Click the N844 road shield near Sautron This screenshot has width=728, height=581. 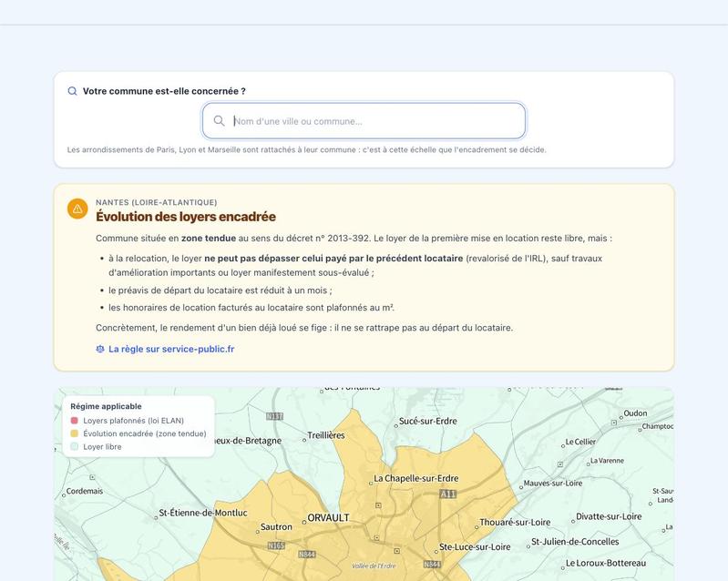[x=307, y=554]
